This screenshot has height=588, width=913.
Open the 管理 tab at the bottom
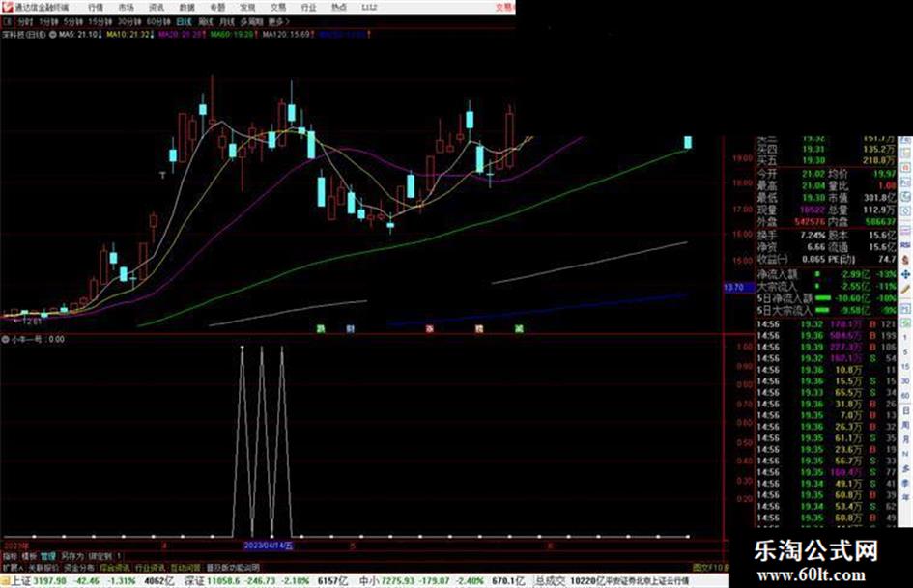[48, 556]
